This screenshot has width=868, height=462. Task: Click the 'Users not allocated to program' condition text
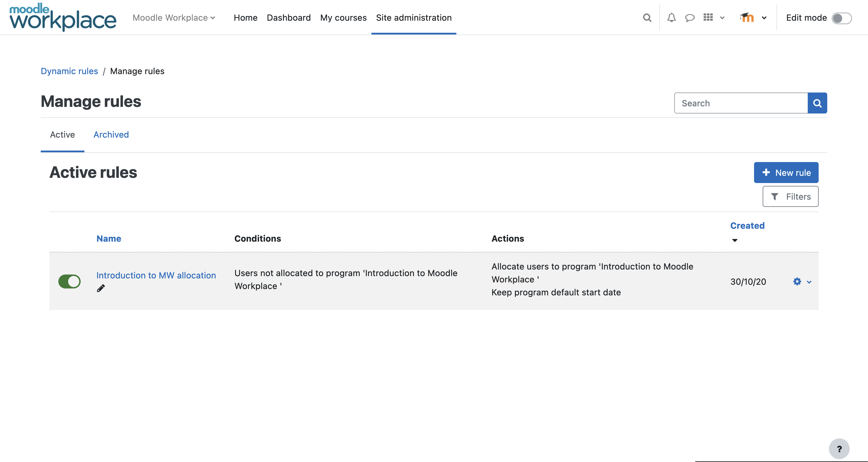point(346,279)
